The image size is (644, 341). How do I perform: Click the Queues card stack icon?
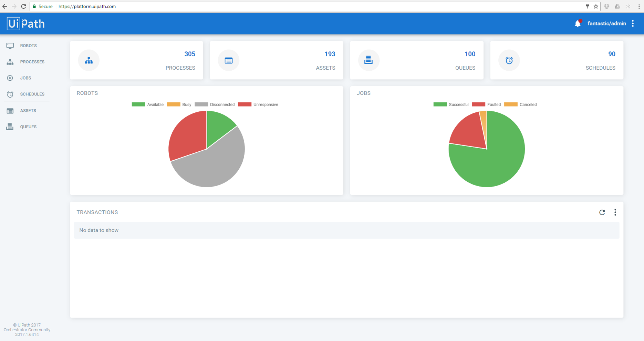[368, 60]
